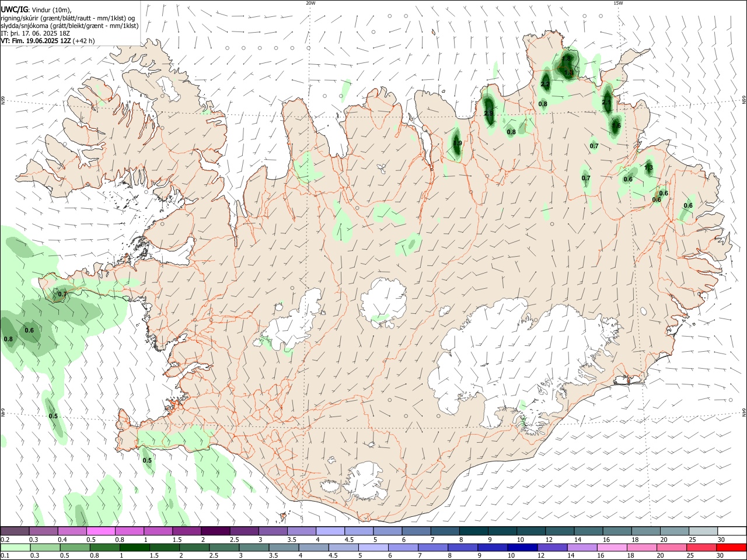Click the navy blue 10–12 rain legend swatch
This screenshot has height=560, width=747.
[522, 548]
